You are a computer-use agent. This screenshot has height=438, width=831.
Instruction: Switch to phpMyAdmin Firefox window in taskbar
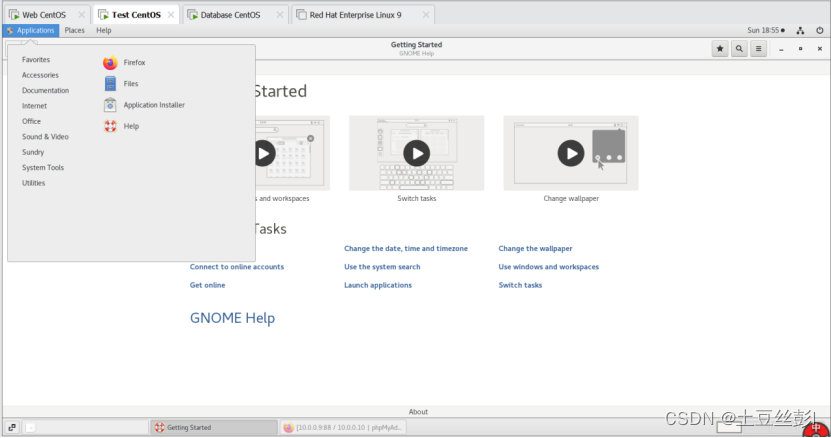[343, 427]
